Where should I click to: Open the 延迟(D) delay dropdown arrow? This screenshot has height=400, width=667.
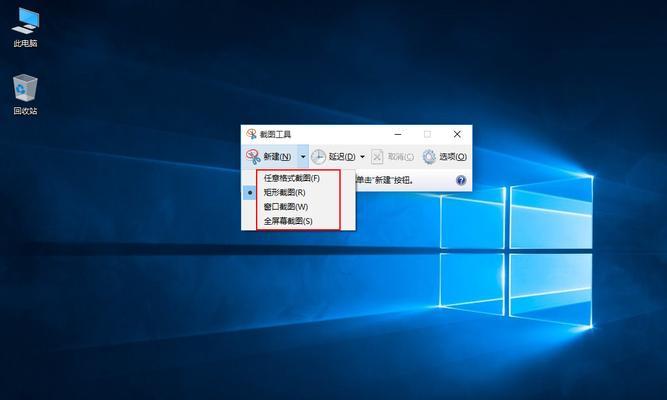pyautogui.click(x=362, y=157)
